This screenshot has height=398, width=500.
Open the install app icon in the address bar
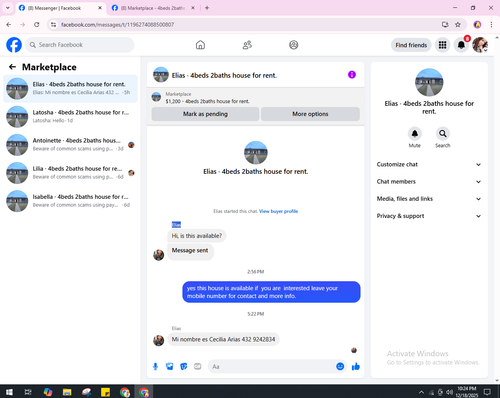[x=445, y=25]
